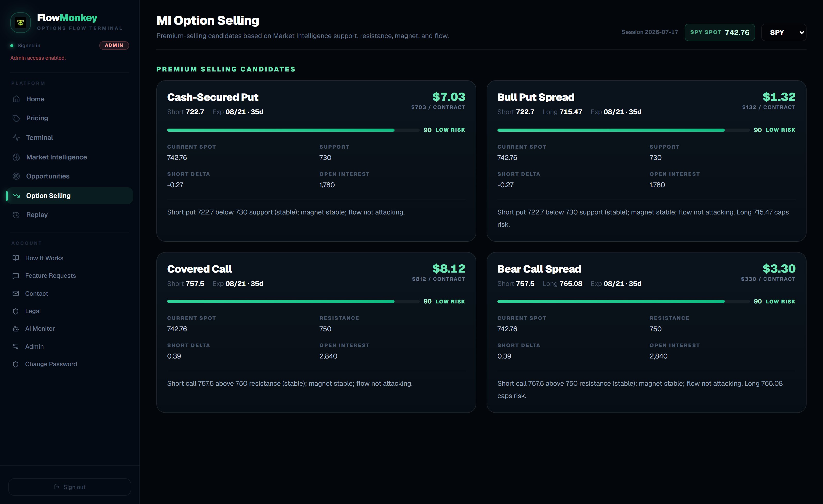Click the AI Monitor robot icon

click(16, 329)
